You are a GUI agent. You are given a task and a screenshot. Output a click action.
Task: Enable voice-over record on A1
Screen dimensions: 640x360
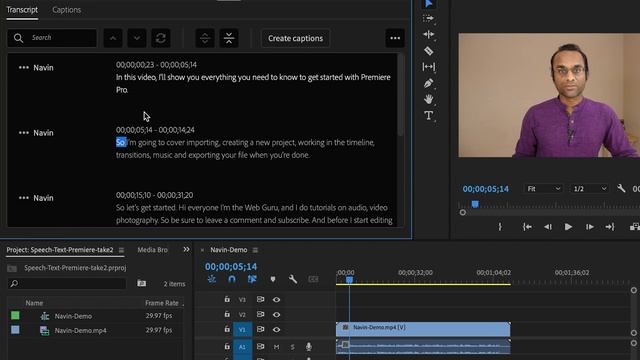click(x=309, y=347)
